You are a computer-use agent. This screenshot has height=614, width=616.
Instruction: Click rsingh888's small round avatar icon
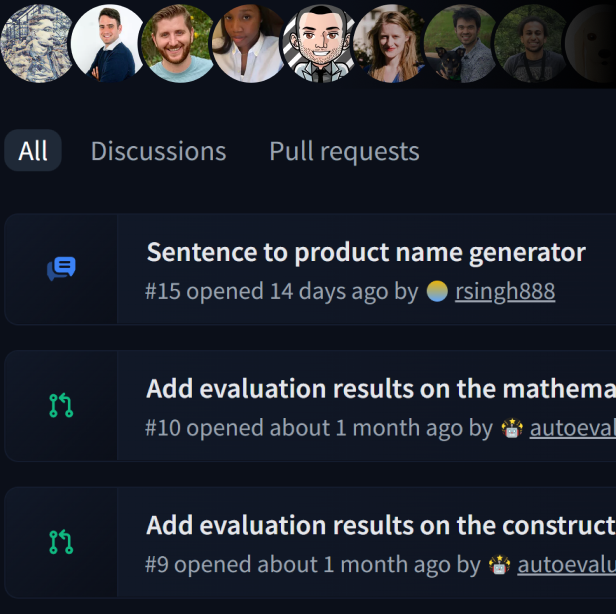click(x=437, y=291)
